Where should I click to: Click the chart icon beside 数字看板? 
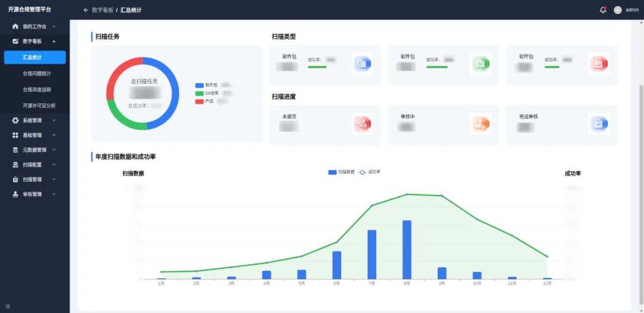pos(16,42)
